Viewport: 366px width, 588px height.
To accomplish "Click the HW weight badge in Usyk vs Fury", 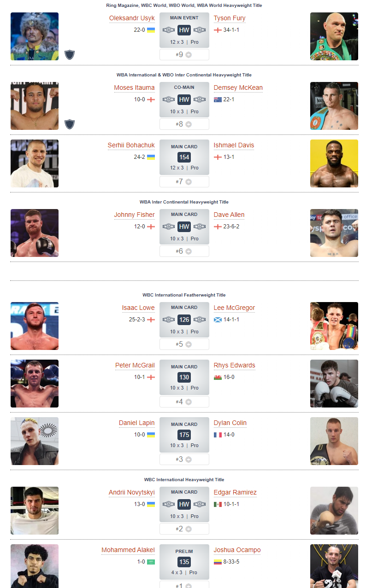I will pyautogui.click(x=184, y=30).
